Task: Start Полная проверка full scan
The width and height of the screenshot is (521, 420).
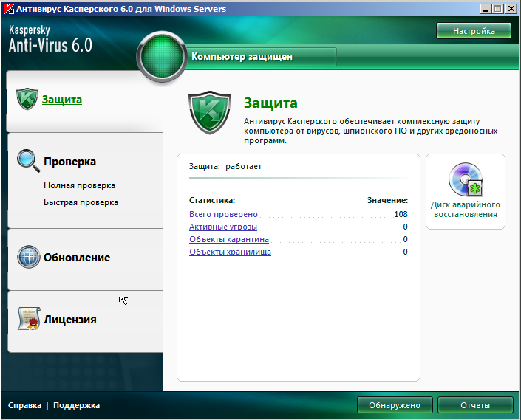Action: (x=79, y=185)
